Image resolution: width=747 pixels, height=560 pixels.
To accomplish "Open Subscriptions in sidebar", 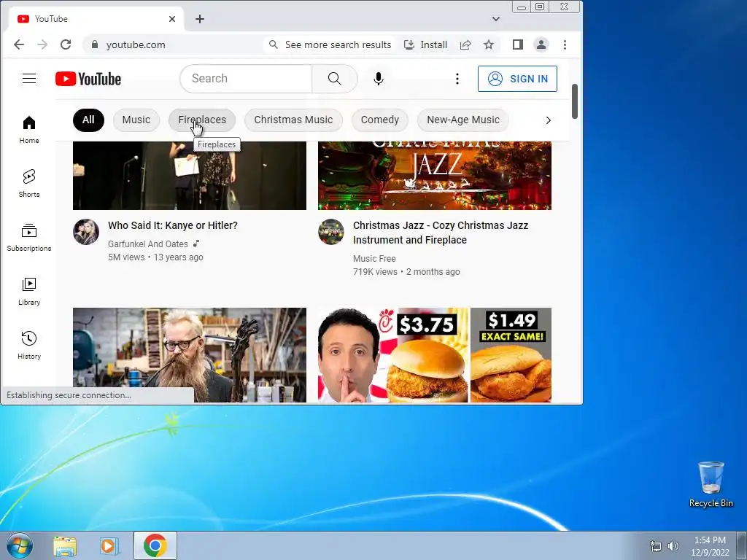I will 29,237.
